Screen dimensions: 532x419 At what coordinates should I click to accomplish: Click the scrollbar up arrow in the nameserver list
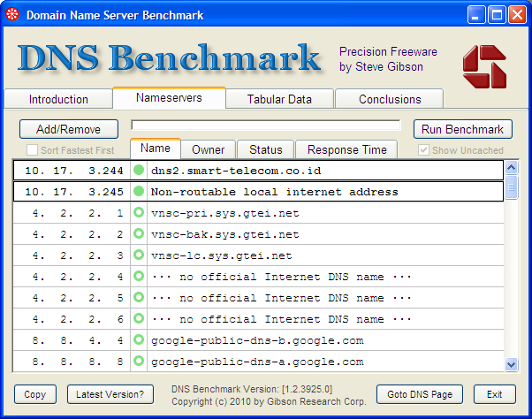(x=511, y=167)
